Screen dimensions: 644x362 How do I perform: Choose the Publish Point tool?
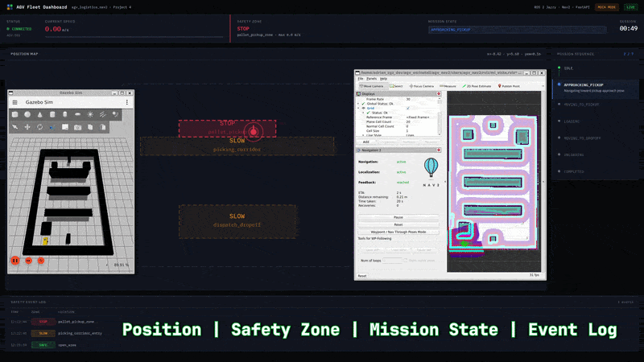(509, 86)
